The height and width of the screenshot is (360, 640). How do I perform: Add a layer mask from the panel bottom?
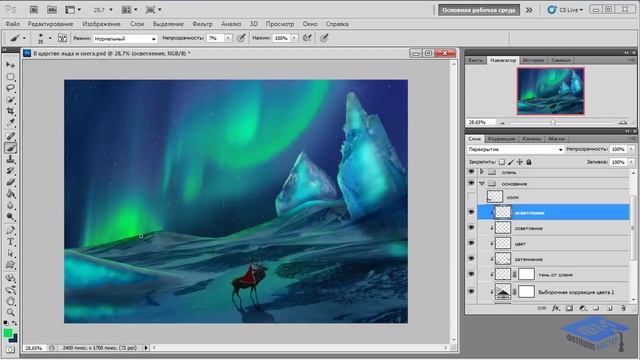tap(569, 309)
